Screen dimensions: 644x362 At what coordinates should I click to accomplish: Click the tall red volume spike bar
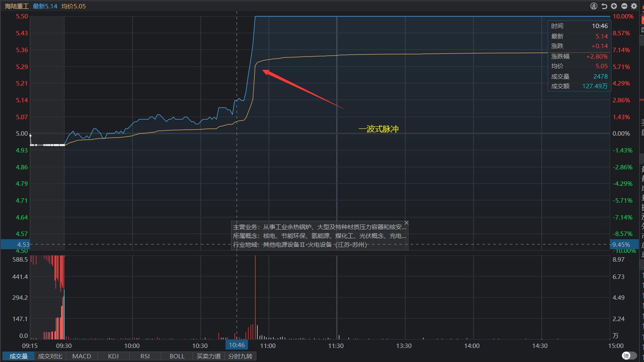coord(255,297)
